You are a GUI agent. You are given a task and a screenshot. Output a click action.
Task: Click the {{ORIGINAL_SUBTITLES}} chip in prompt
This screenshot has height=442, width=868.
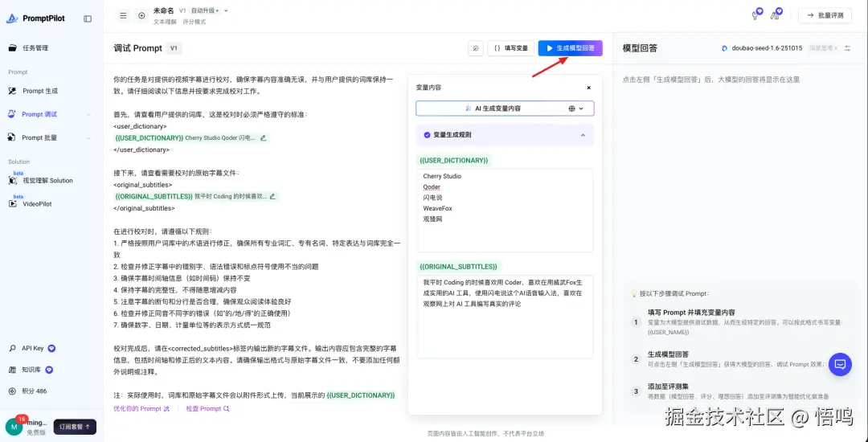coord(154,196)
